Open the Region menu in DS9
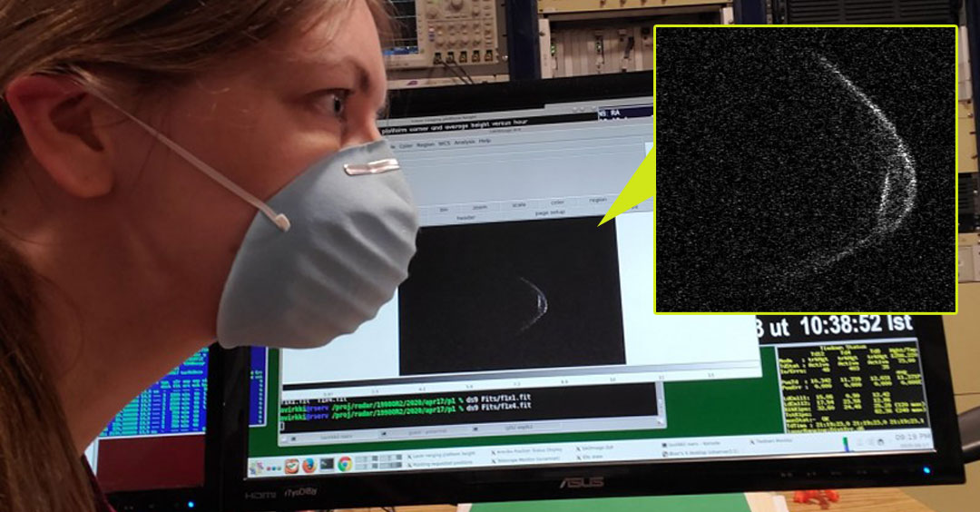This screenshot has width=980, height=512. click(426, 144)
